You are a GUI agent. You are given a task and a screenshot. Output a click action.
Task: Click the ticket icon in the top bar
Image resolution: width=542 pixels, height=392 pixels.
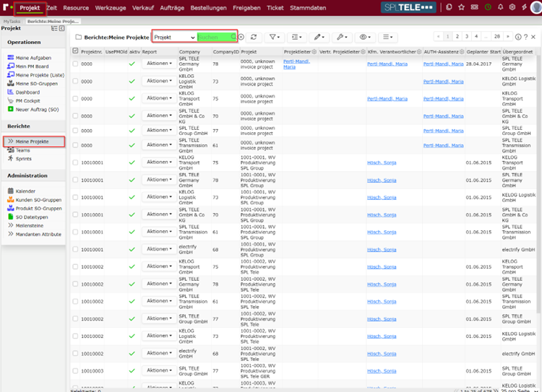(474, 7)
